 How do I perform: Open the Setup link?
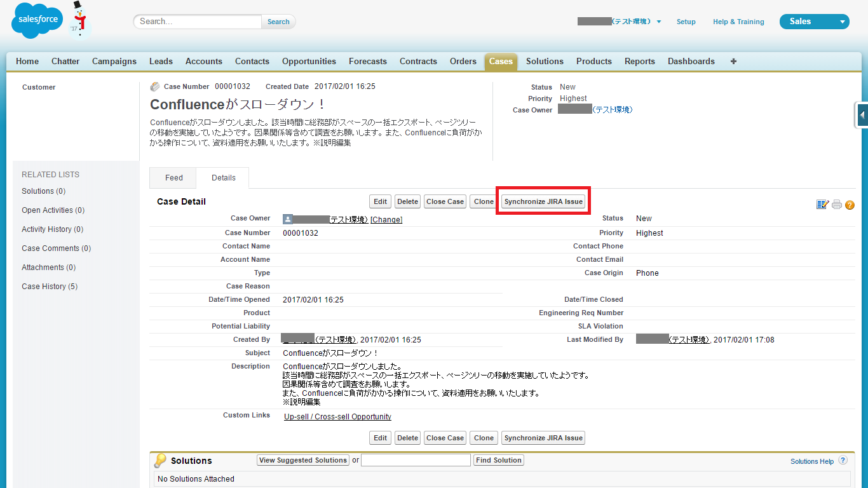tap(686, 22)
